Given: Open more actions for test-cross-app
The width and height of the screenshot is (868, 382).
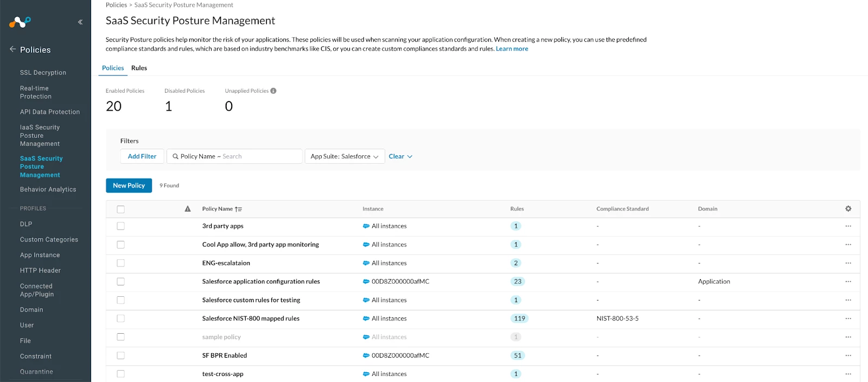Looking at the screenshot, I should (848, 374).
